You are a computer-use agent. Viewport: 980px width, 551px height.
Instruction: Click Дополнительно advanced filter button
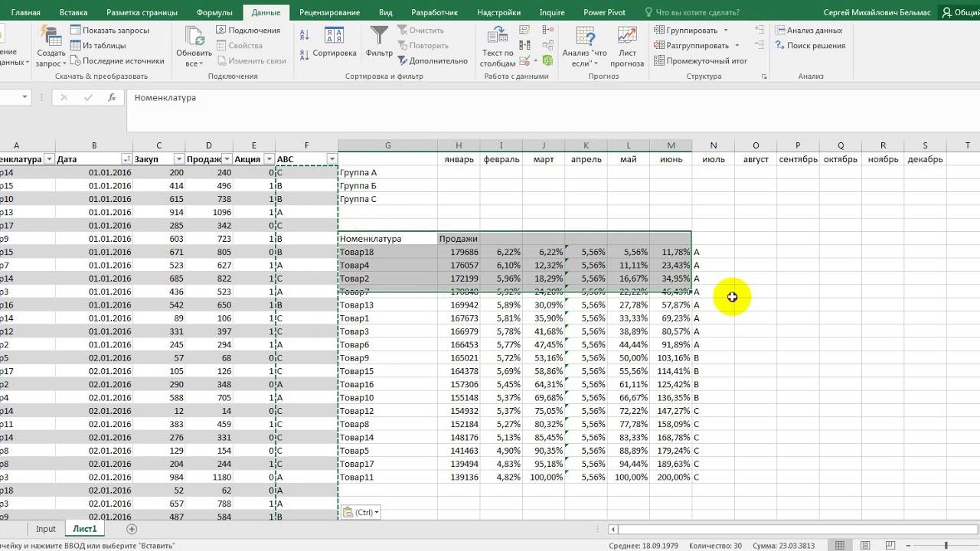pos(432,60)
